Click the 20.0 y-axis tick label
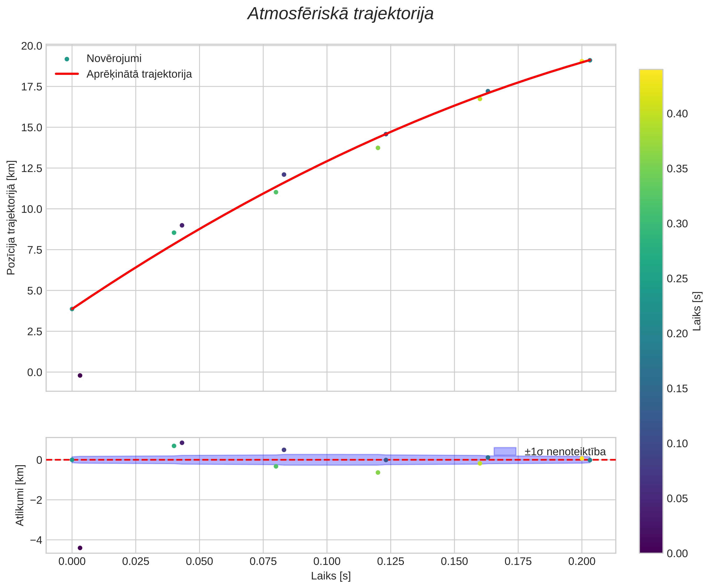Screen dimensions: 709x588 pos(32,46)
